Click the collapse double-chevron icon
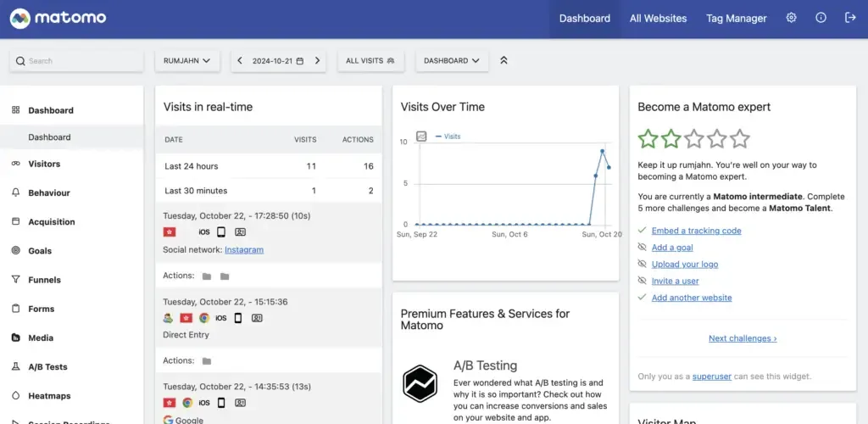 tap(504, 61)
